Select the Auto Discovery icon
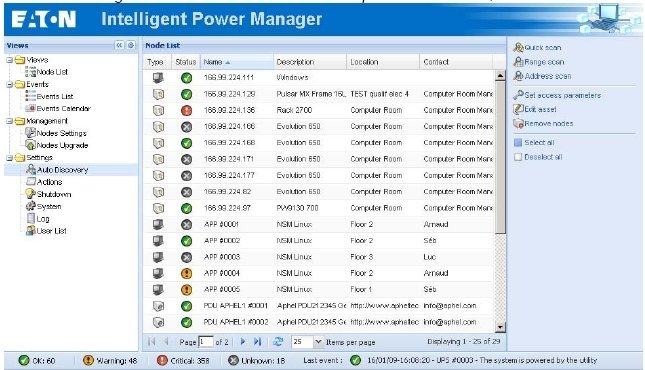This screenshot has height=370, width=645. (31, 169)
